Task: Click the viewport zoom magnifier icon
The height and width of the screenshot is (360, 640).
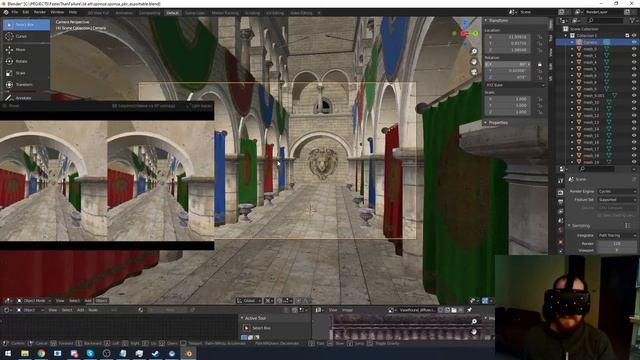Action: pos(474,51)
